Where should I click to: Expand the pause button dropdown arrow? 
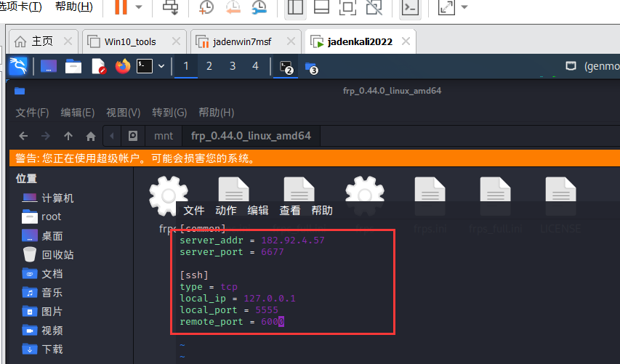coord(139,8)
